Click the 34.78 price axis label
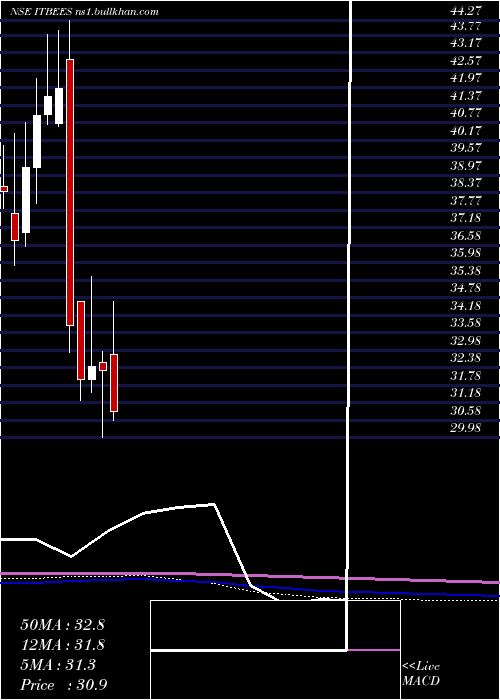Image resolution: width=500 pixels, height=700 pixels. [466, 288]
